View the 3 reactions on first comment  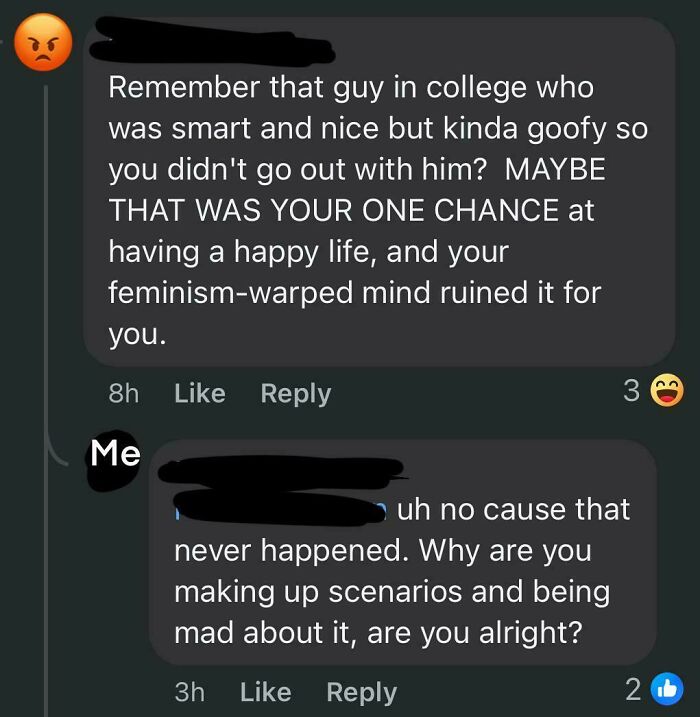631,392
